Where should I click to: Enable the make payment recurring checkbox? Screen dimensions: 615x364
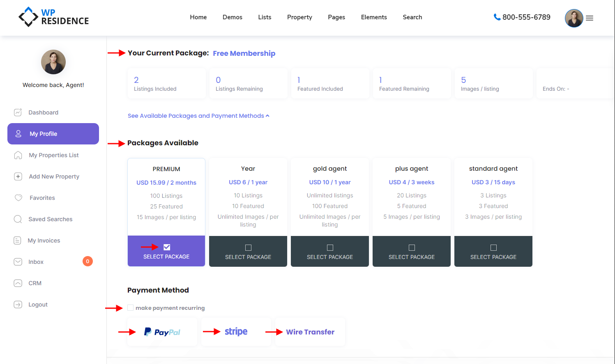tap(131, 308)
